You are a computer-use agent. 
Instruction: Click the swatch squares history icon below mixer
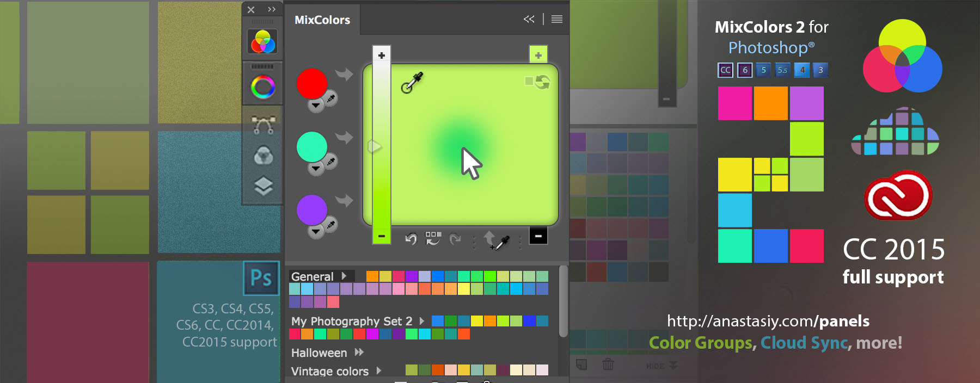433,238
